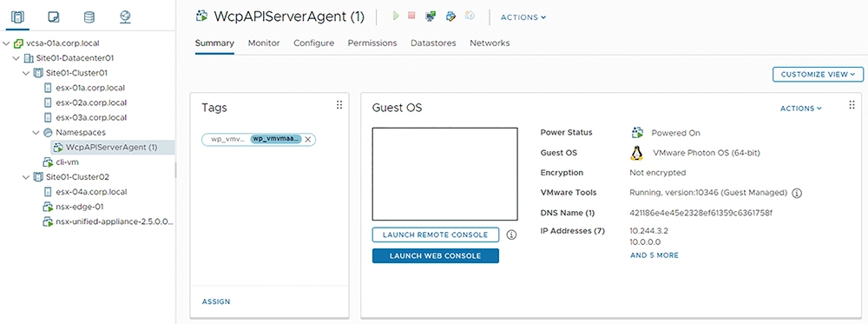Select esx-04a.corp.local label in tree
Viewport: 868px width, 324px height.
(x=91, y=192)
